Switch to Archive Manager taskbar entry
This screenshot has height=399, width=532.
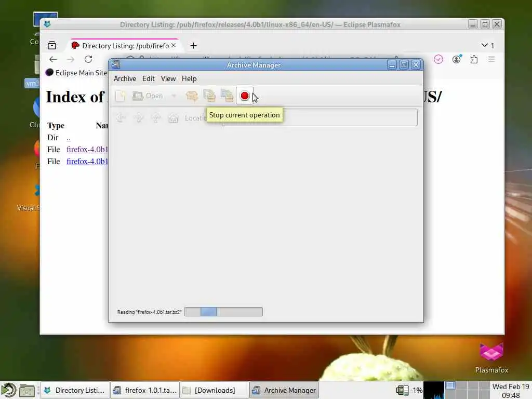click(x=284, y=390)
